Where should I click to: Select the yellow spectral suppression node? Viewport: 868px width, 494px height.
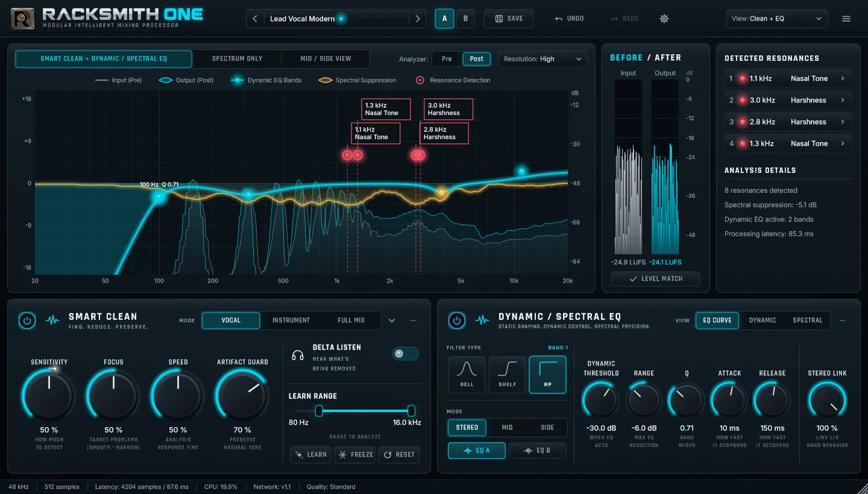[x=441, y=193]
